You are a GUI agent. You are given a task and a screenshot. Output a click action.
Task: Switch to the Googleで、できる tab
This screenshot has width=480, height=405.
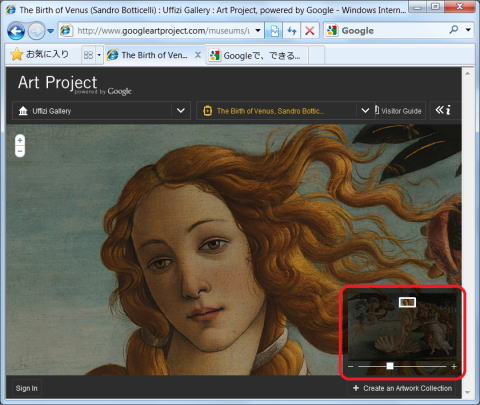[x=257, y=55]
